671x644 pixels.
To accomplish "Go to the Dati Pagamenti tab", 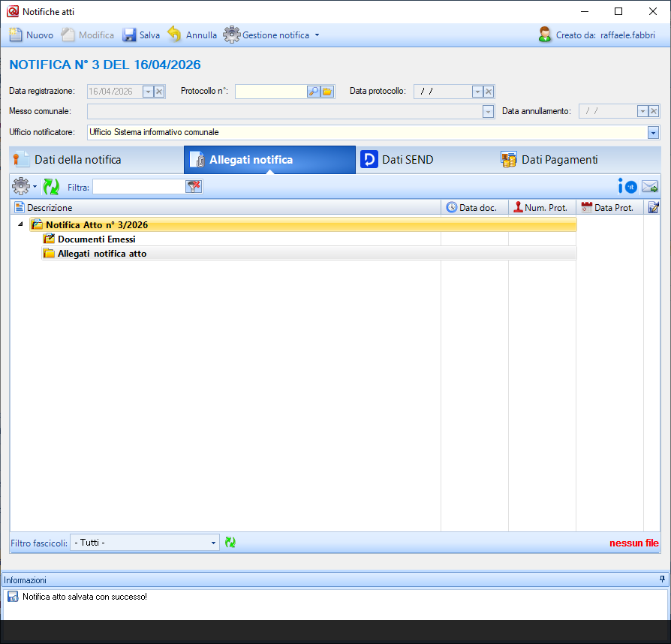I will 549,160.
